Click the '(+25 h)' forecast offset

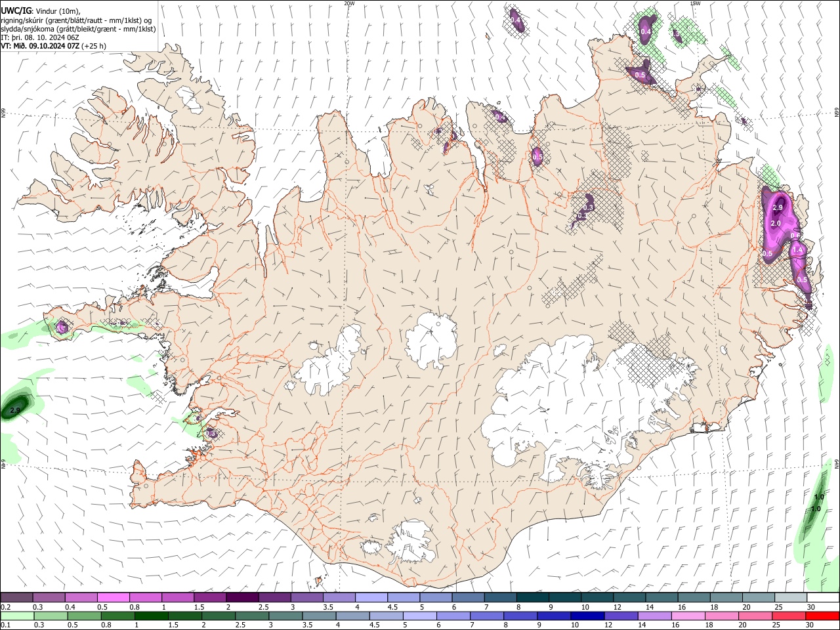coord(94,46)
